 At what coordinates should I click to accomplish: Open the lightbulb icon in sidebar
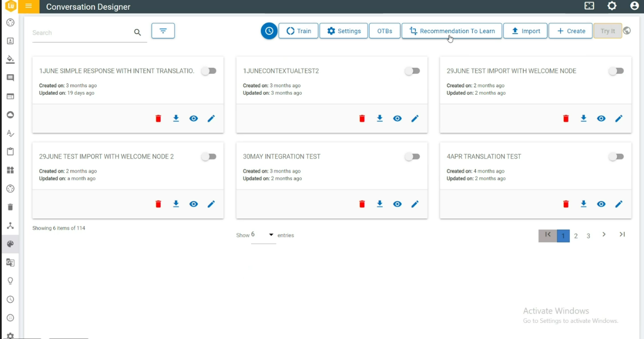point(10,281)
